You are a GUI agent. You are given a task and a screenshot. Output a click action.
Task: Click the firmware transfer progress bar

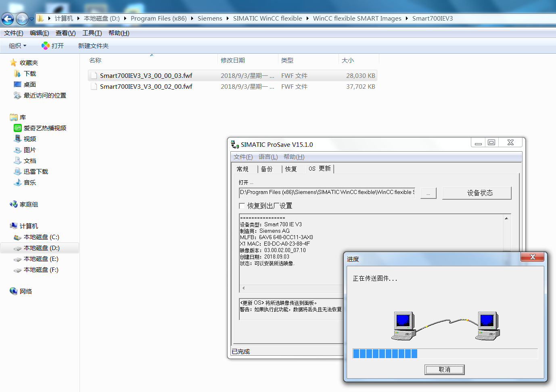[445, 354]
